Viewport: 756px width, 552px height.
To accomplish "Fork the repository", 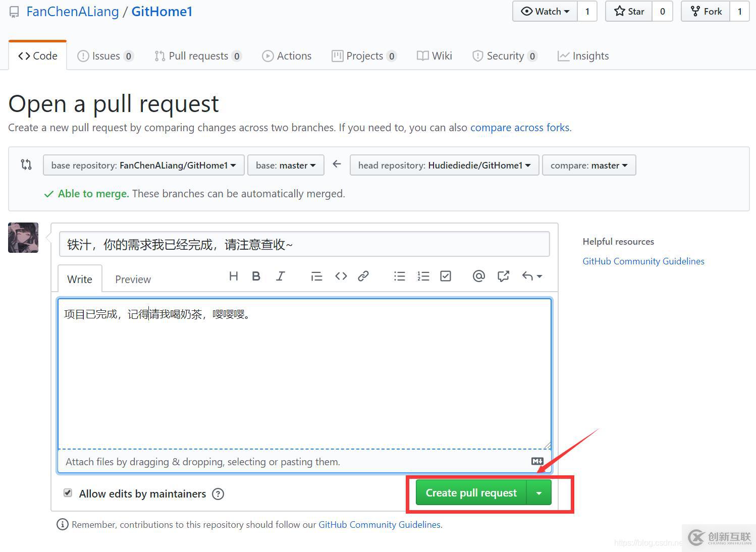I will click(706, 11).
